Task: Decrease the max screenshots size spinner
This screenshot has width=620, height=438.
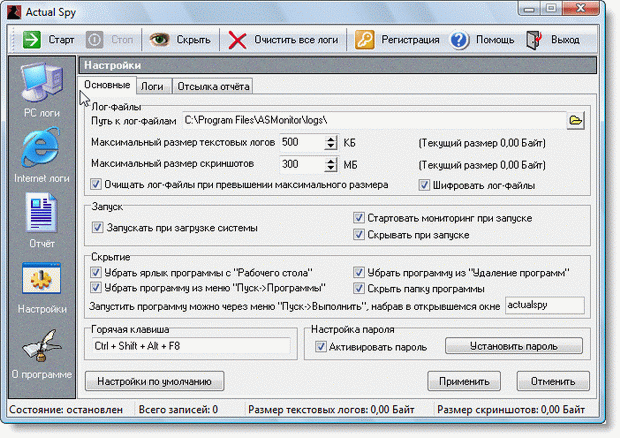Action: (x=331, y=168)
